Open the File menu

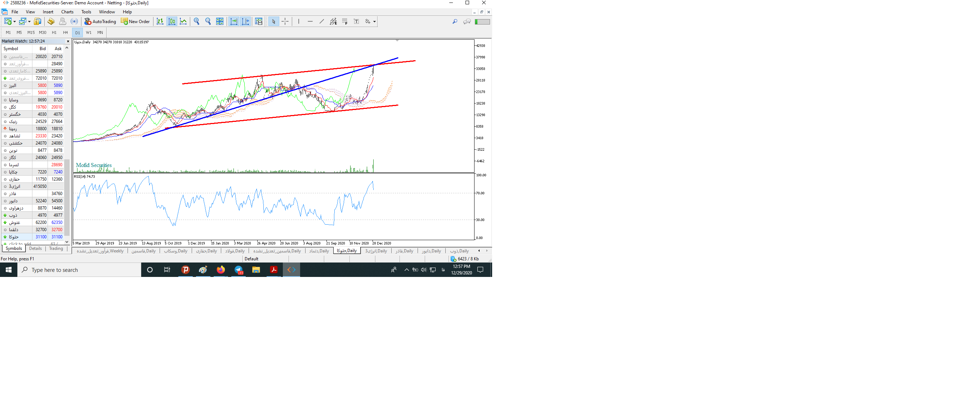click(x=15, y=12)
